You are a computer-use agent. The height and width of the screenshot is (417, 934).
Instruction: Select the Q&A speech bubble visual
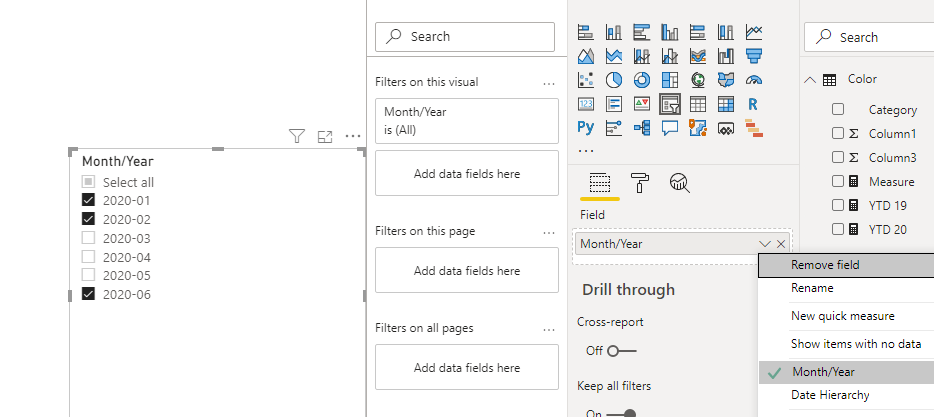click(670, 127)
